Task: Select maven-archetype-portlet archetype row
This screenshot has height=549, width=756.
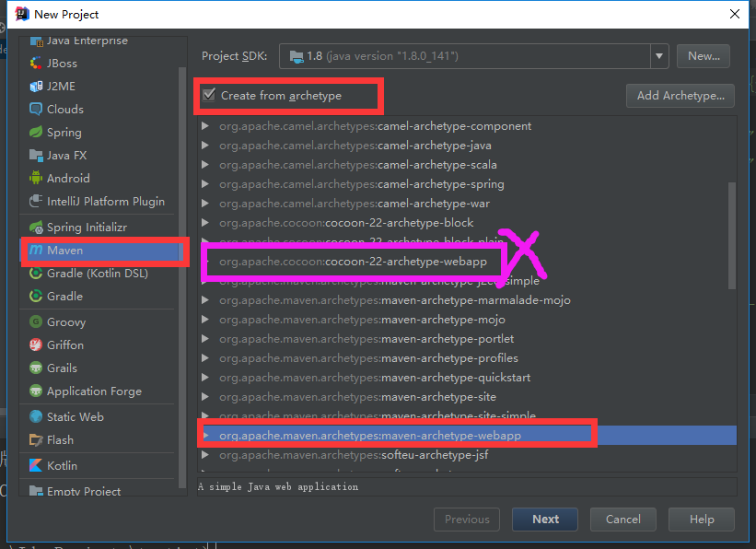Action: tap(467, 339)
